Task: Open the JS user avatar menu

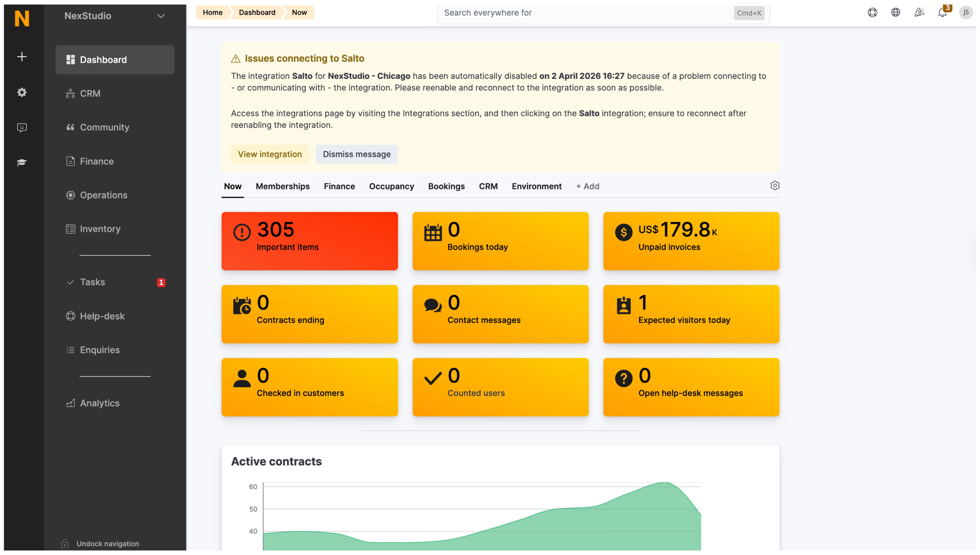Action: tap(966, 12)
